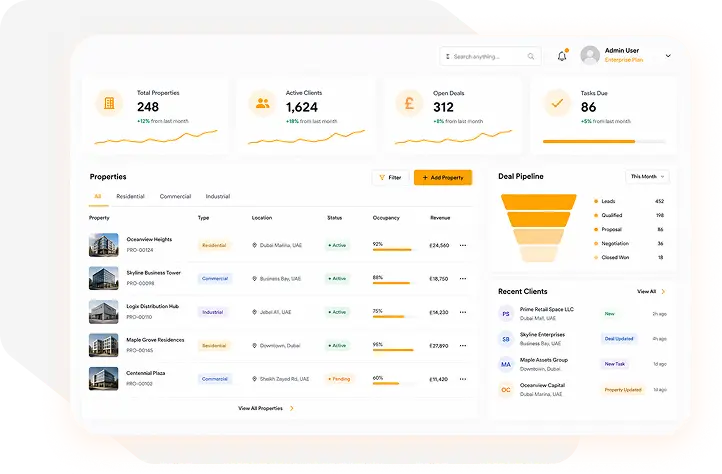Image resolution: width=722 pixels, height=474 pixels.
Task: Open the This Month period dropdown
Action: 647,176
